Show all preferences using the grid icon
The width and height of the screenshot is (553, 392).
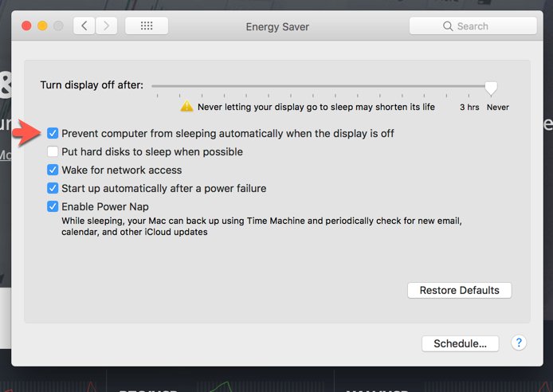(147, 25)
